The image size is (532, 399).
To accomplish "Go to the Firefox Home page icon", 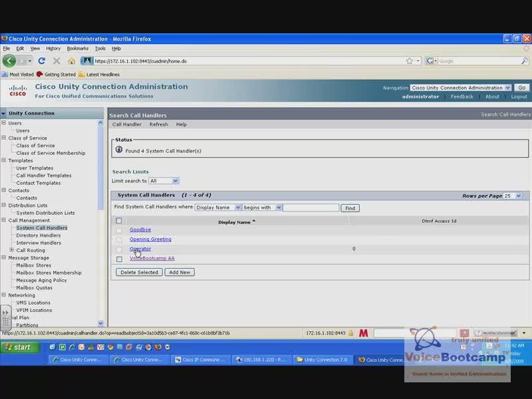I will 71,61.
